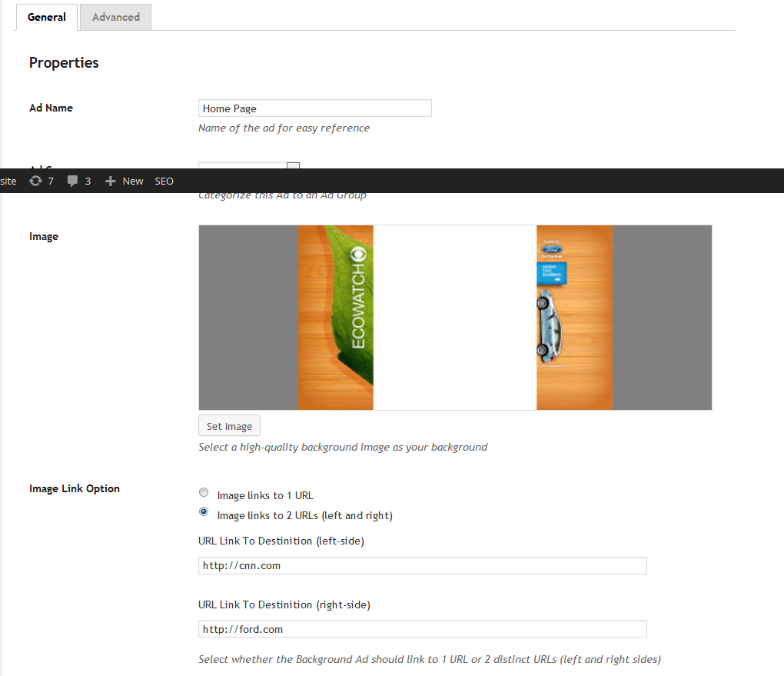Screen dimensions: 784x676
Task: Open the SEO menu in admin bar
Action: coord(164,181)
